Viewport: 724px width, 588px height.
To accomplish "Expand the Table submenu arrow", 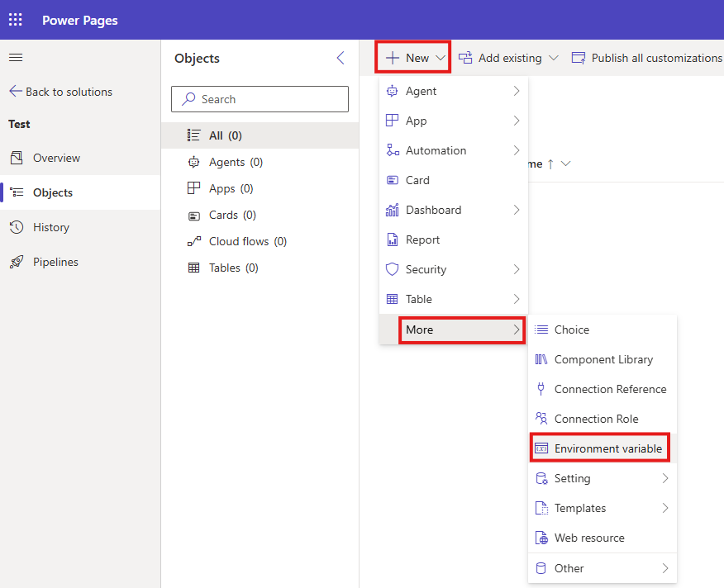I will click(517, 299).
